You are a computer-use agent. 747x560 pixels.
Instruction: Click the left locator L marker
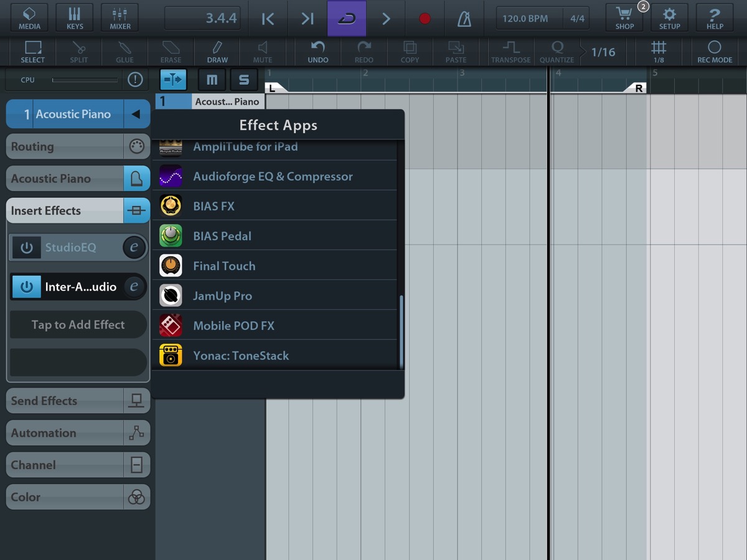(x=275, y=88)
